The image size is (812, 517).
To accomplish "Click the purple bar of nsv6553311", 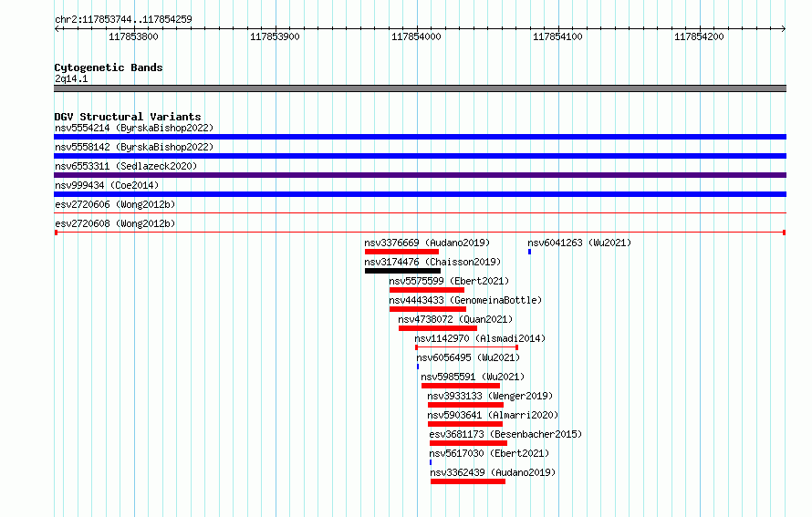I will pyautogui.click(x=420, y=175).
